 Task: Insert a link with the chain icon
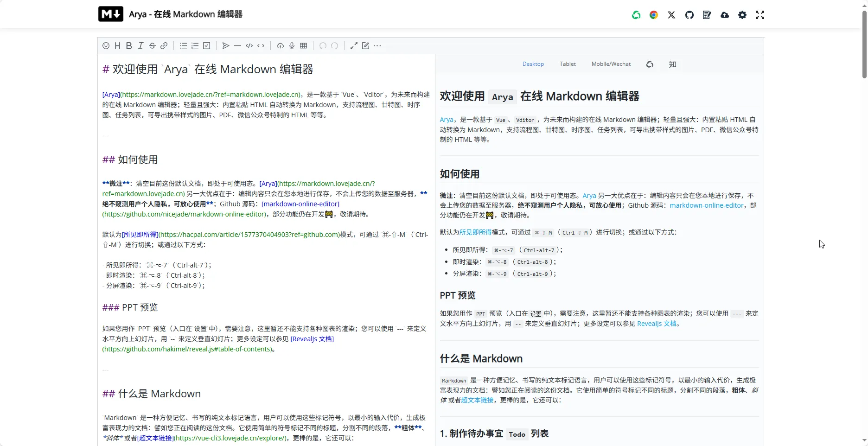point(164,46)
